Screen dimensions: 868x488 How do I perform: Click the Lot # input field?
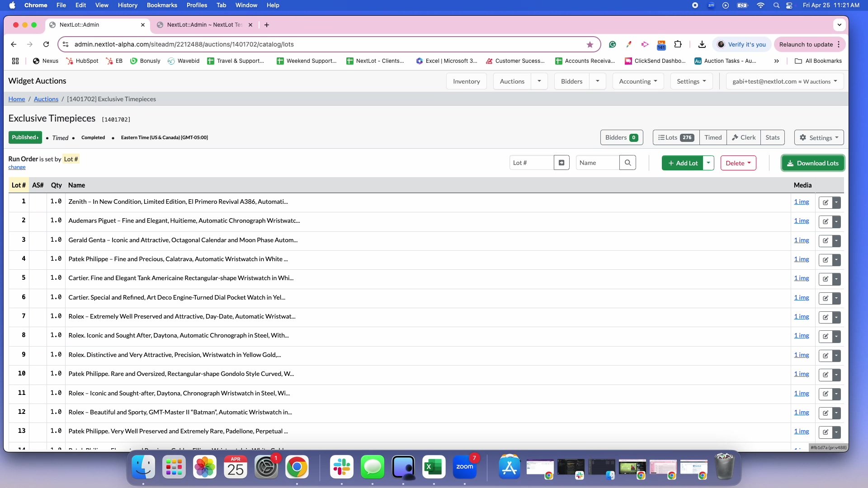[x=532, y=163]
